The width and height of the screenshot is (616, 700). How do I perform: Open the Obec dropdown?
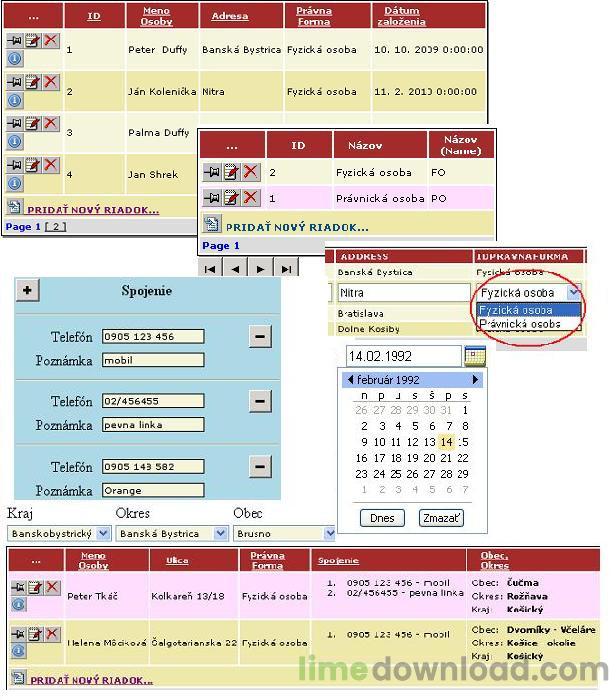284,533
